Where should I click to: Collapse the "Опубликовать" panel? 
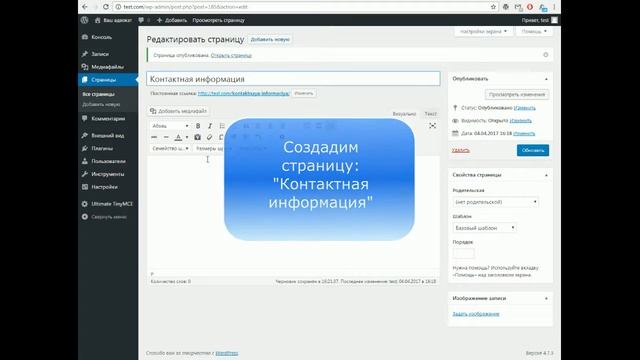(546, 79)
